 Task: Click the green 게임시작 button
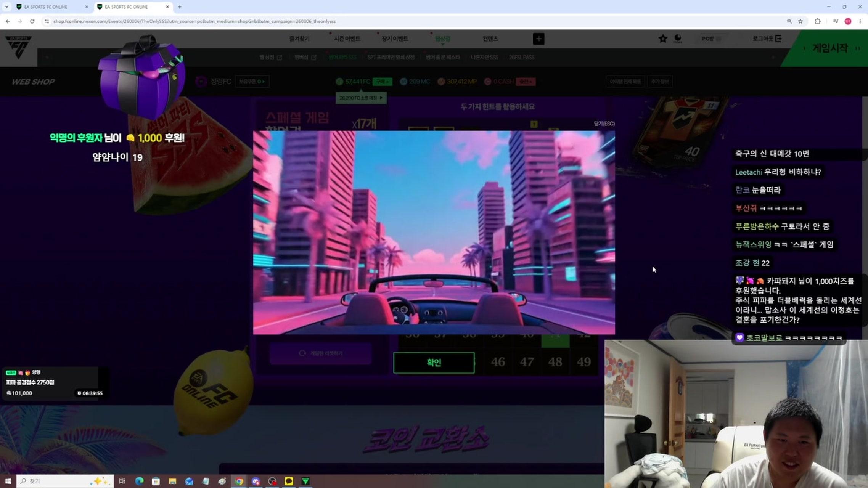click(830, 48)
